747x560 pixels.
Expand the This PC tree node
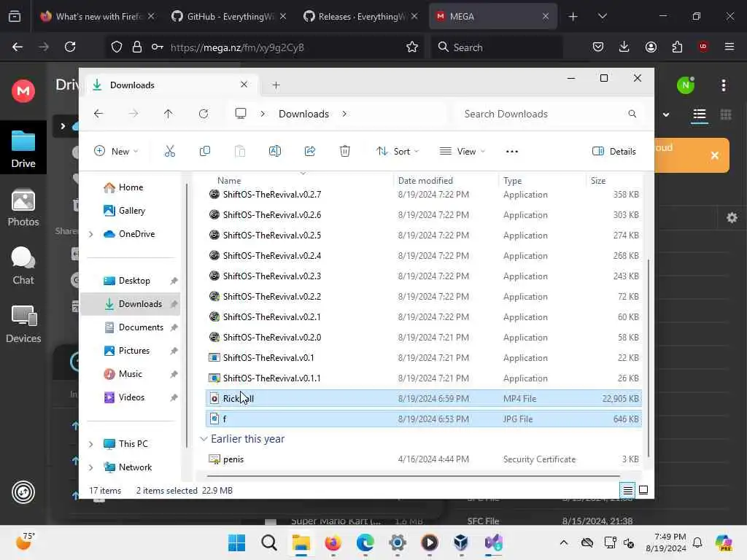pyautogui.click(x=91, y=444)
